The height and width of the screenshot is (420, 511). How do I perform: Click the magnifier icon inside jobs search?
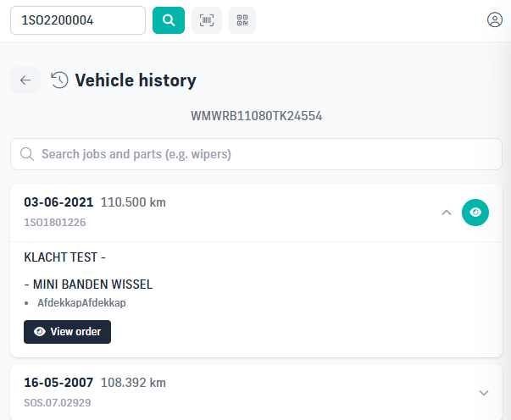click(27, 154)
